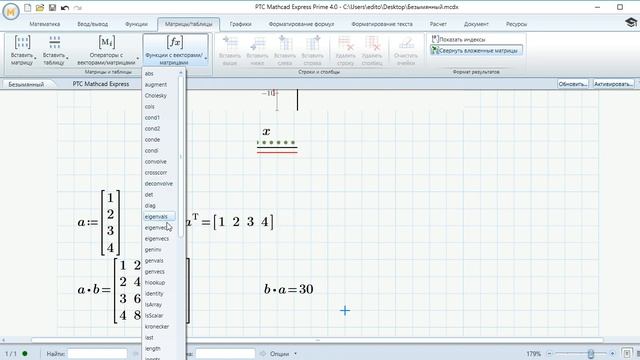Open the Опции dropdown in search bar

click(283, 354)
